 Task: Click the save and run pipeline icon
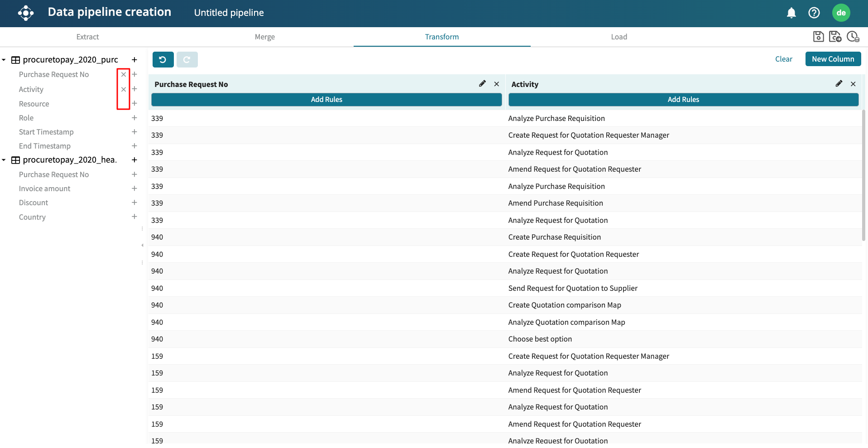click(x=835, y=37)
